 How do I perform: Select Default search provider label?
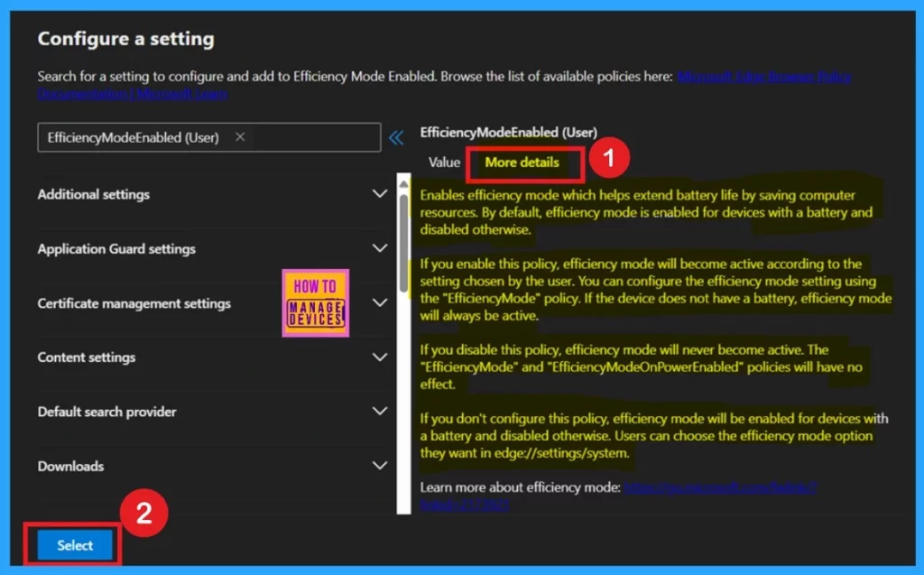(x=107, y=412)
